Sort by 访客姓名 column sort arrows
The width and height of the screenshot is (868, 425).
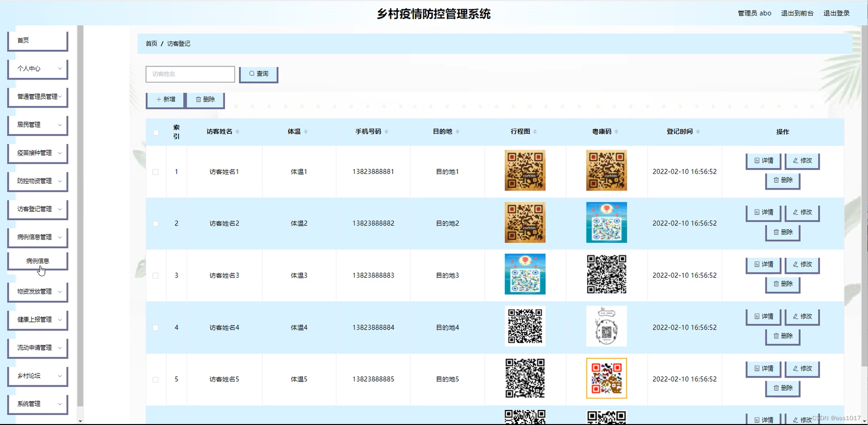coord(237,132)
